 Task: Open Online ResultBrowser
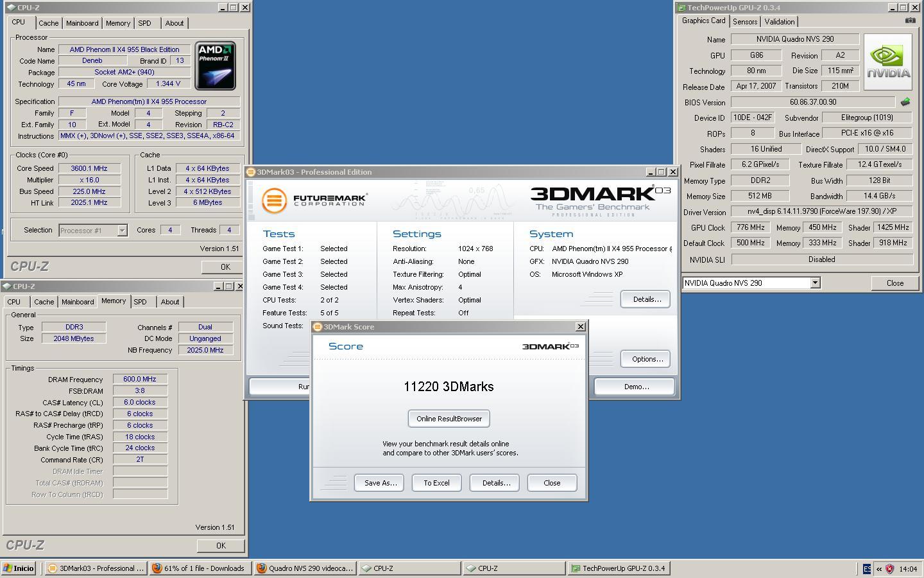coord(449,419)
